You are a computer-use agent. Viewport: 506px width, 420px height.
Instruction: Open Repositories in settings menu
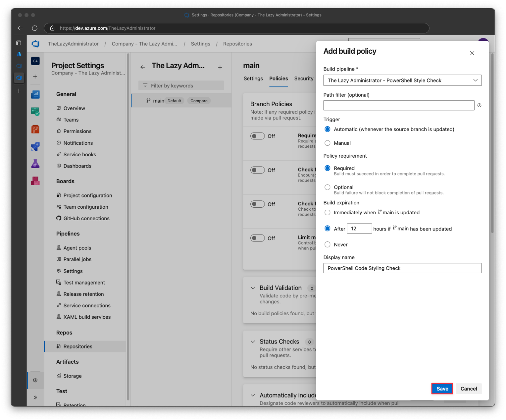(x=85, y=346)
